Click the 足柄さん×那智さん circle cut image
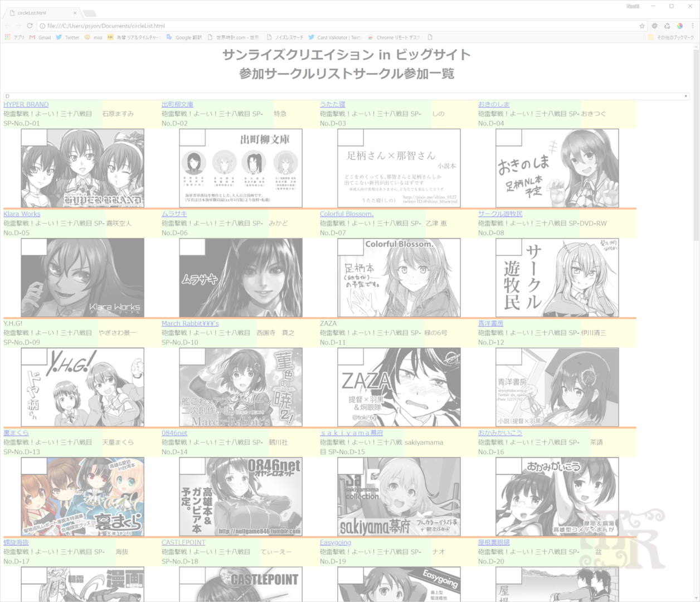 click(399, 168)
